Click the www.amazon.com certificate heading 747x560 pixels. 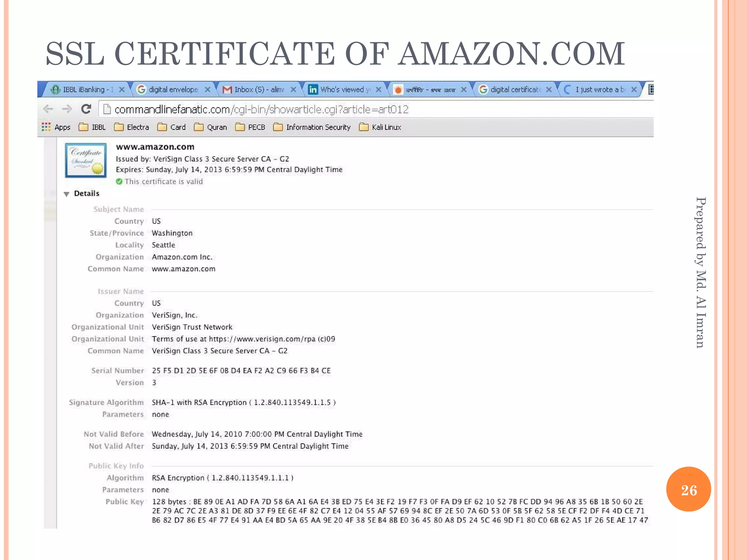pyautogui.click(x=155, y=147)
